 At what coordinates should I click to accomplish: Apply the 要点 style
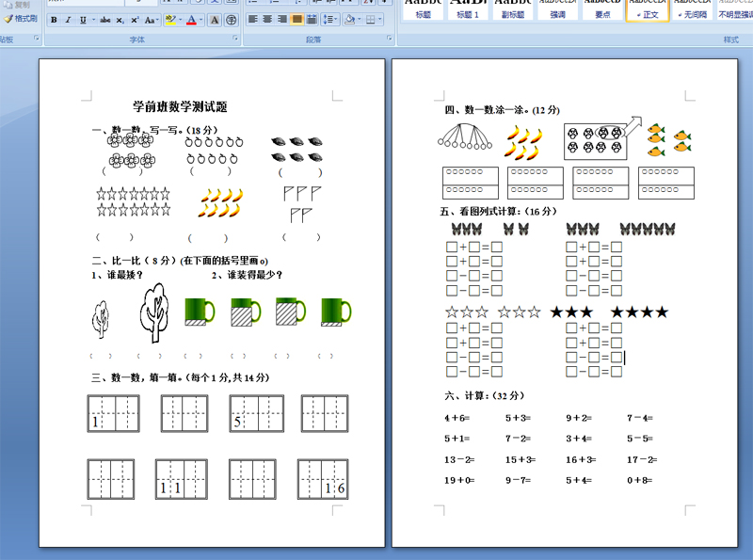pyautogui.click(x=602, y=9)
